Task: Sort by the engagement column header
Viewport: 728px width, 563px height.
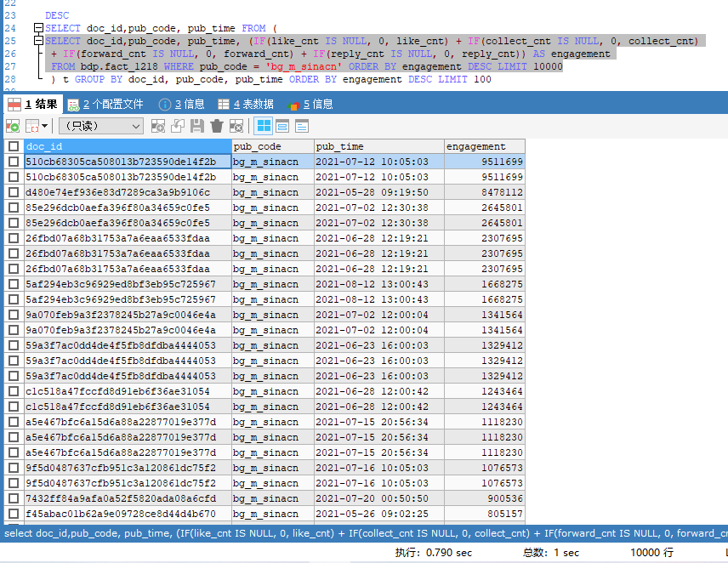Action: 484,146
